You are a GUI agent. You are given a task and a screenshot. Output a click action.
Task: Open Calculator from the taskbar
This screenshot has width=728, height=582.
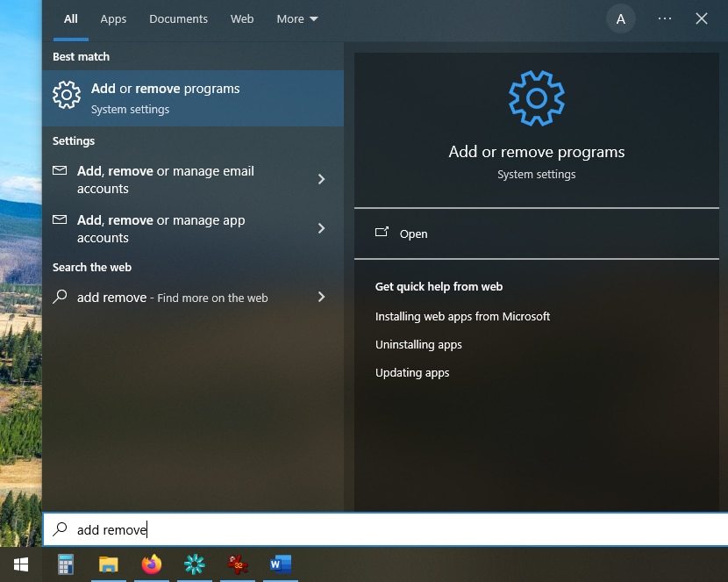65,564
